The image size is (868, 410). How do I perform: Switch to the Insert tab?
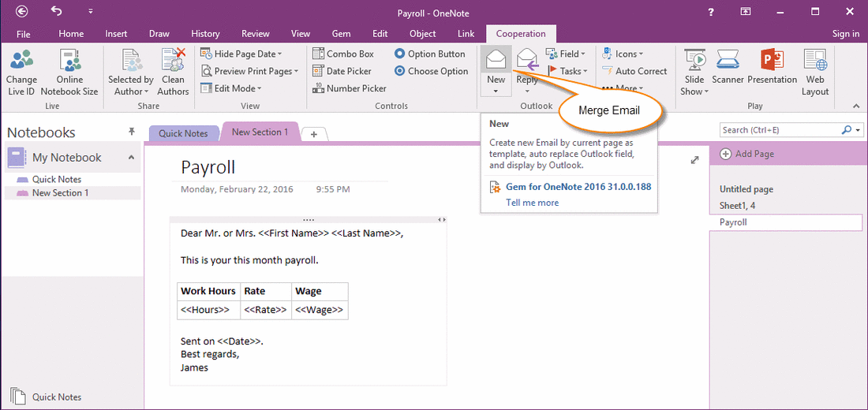(116, 34)
